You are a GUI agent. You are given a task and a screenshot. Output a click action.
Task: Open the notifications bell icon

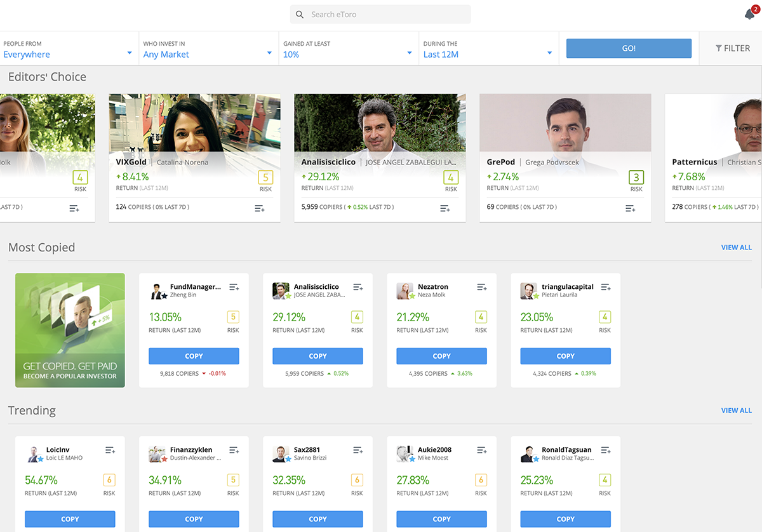[749, 14]
